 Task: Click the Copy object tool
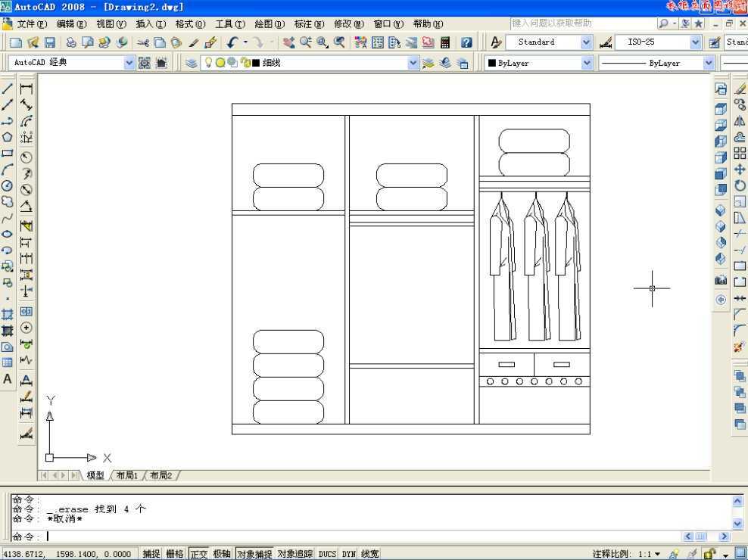point(740,104)
